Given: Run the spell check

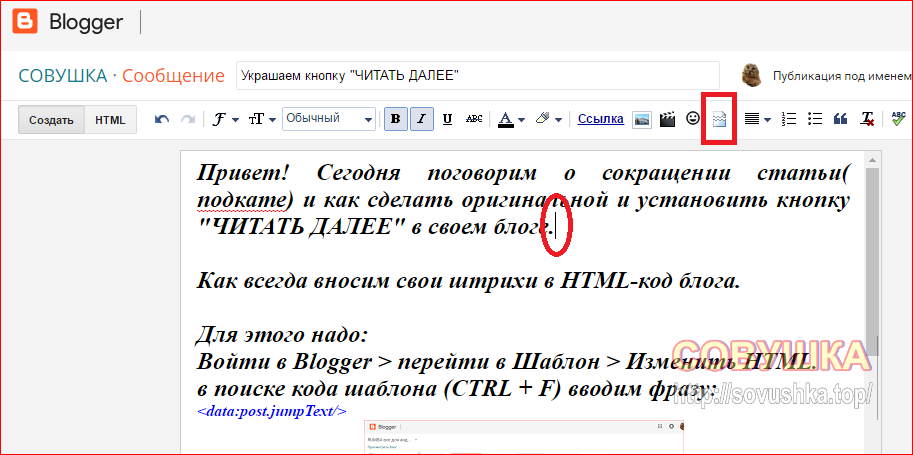Looking at the screenshot, I should pos(899,119).
